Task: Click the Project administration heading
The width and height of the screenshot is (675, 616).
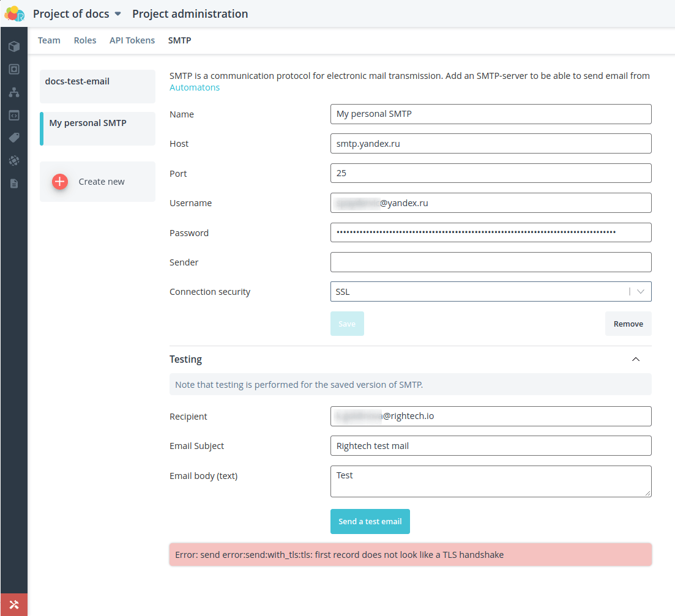Action: (190, 14)
